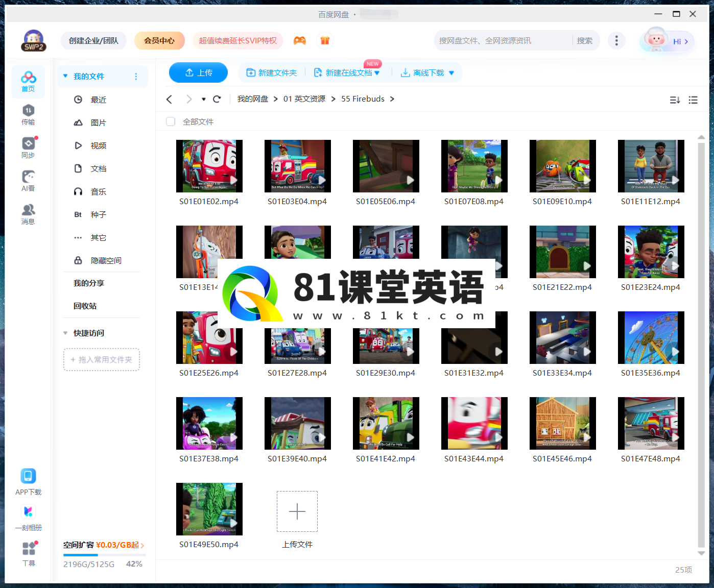Select the S01E35E36.mp4 thumbnail
Image resolution: width=714 pixels, height=588 pixels.
click(x=651, y=337)
